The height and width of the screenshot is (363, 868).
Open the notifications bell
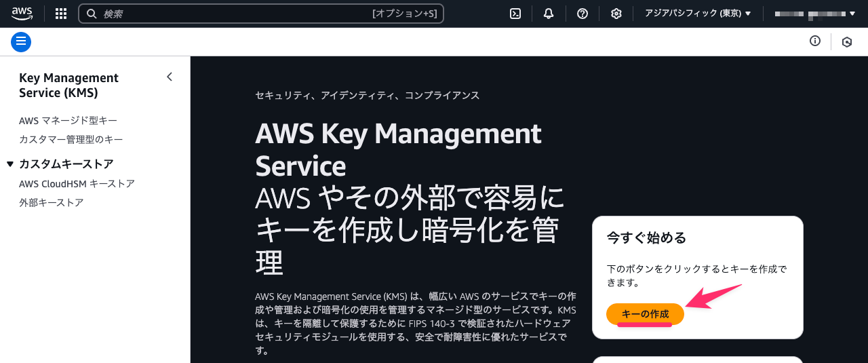549,14
